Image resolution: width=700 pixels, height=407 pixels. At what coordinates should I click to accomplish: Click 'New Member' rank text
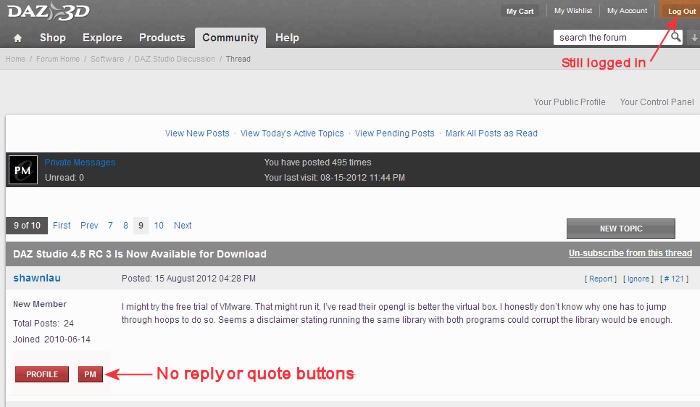40,304
